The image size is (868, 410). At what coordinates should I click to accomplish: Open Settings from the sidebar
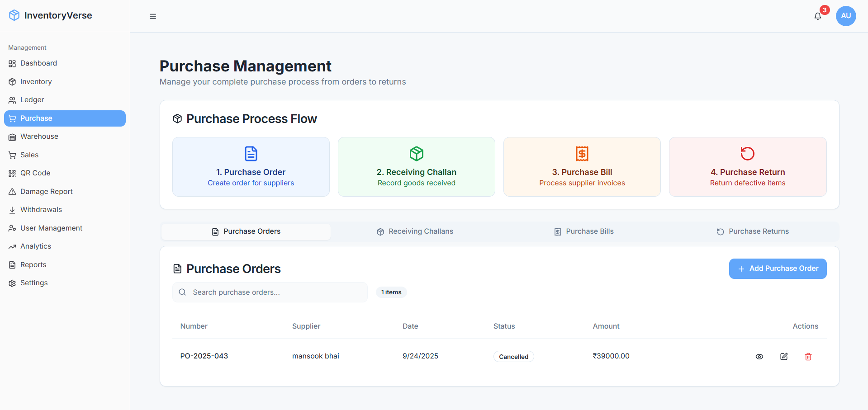coord(33,283)
